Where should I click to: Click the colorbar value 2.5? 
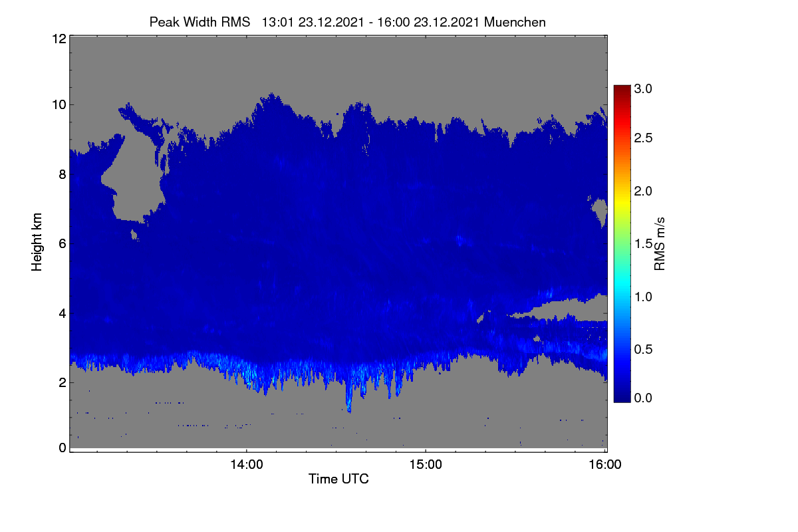[643, 138]
